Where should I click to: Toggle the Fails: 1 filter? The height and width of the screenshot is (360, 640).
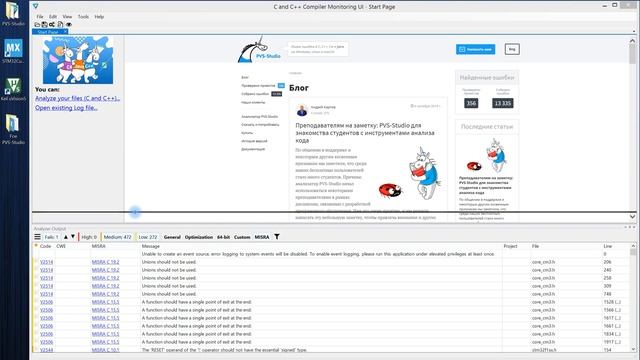[x=51, y=237]
